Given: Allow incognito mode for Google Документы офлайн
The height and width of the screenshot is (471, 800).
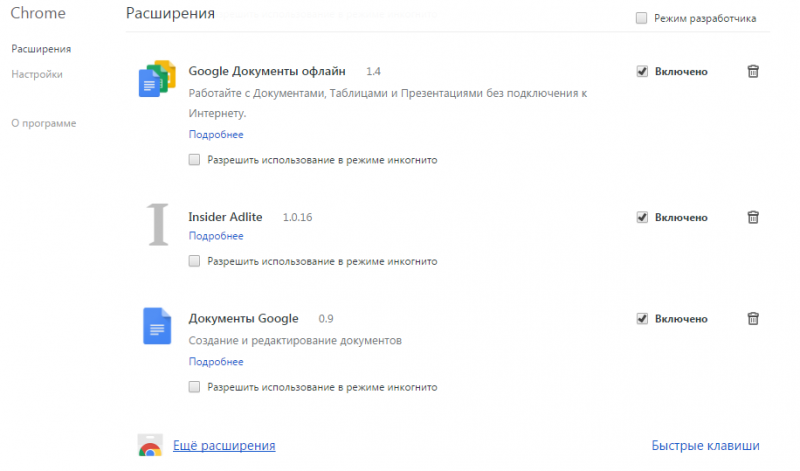Looking at the screenshot, I should [x=195, y=160].
